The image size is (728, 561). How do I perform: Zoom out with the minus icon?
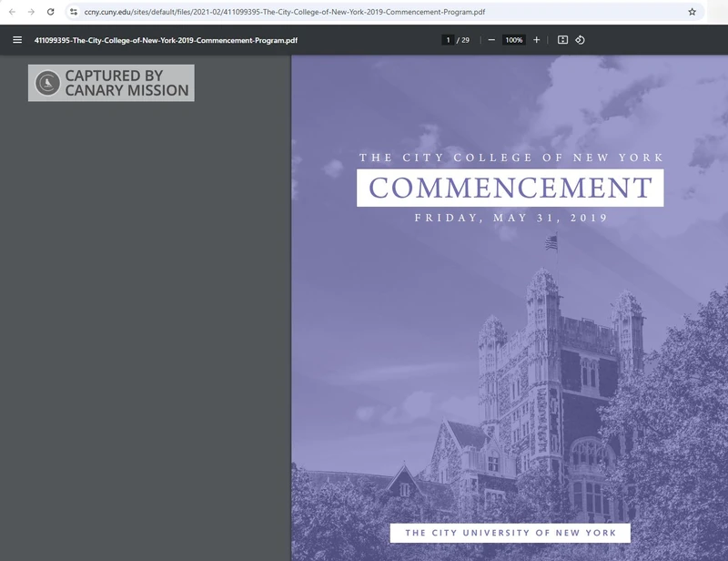pyautogui.click(x=491, y=40)
